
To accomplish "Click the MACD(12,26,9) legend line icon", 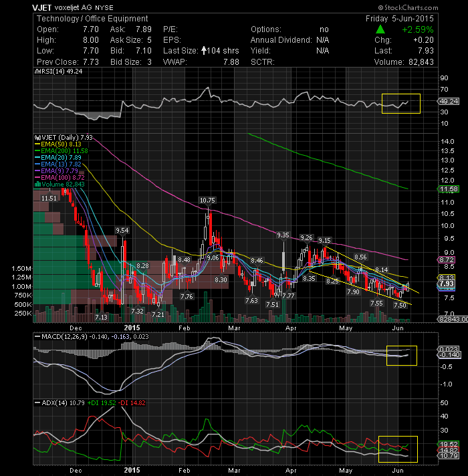I will point(37,337).
